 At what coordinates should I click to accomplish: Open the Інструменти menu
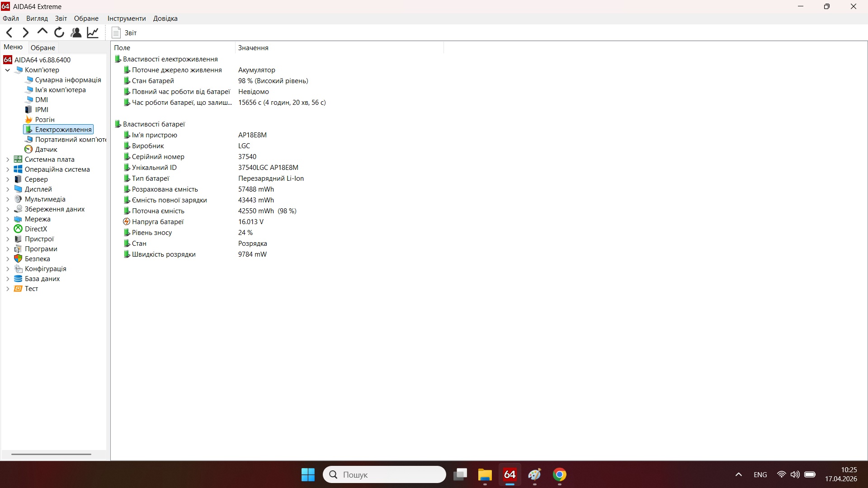point(126,18)
